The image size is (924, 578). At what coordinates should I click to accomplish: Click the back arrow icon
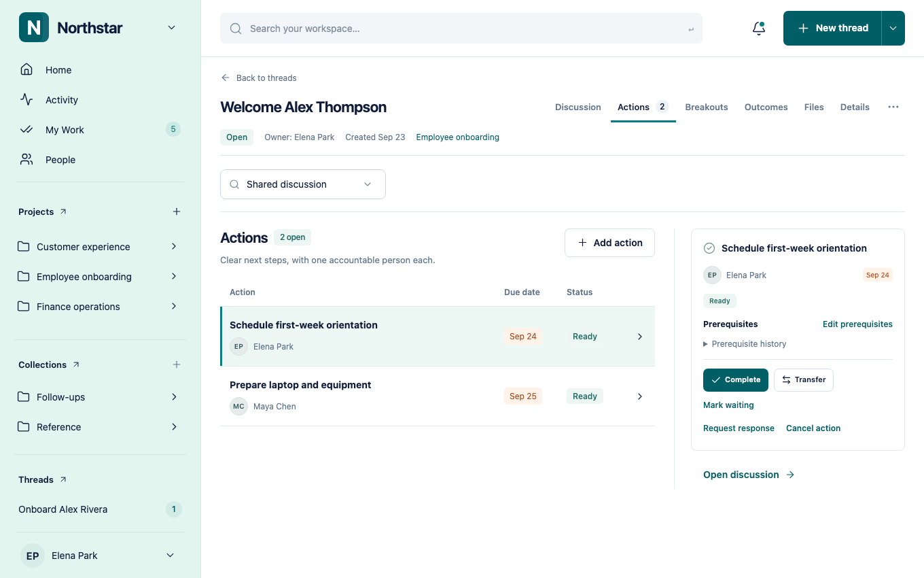pyautogui.click(x=226, y=78)
